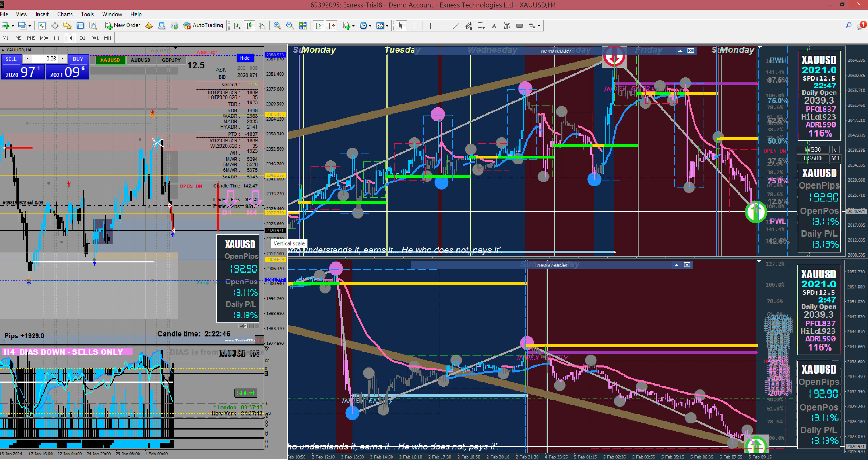This screenshot has height=461, width=868.
Task: Select the Crosshair cursor tool
Action: point(414,26)
